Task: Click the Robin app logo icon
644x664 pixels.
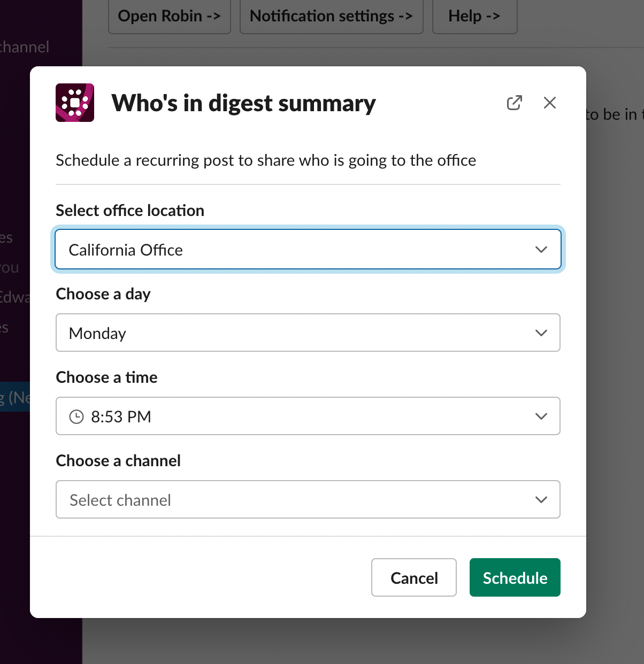Action: [75, 103]
